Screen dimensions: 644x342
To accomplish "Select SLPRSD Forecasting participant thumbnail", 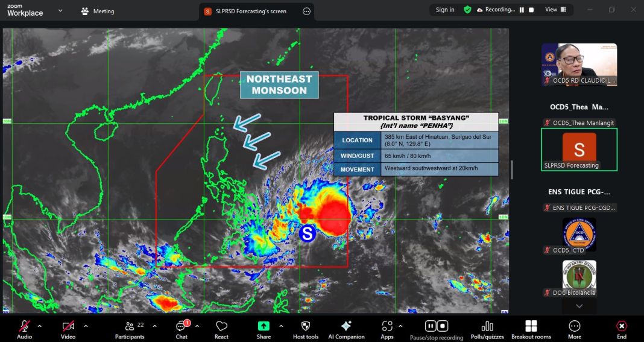I will pos(579,149).
